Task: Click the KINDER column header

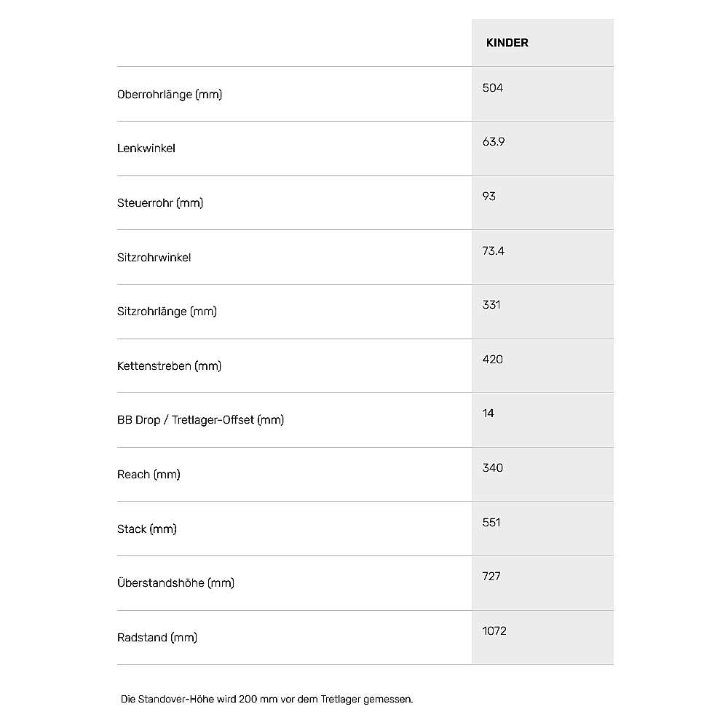Action: pyautogui.click(x=507, y=43)
